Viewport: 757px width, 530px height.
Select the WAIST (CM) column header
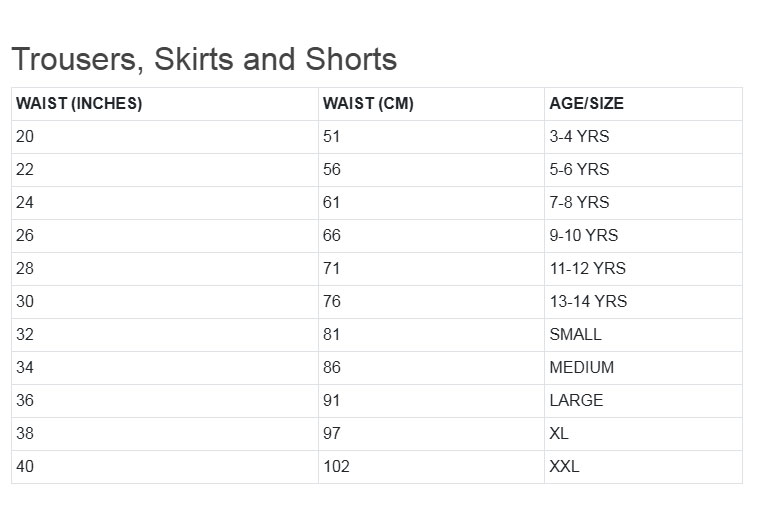click(x=368, y=103)
